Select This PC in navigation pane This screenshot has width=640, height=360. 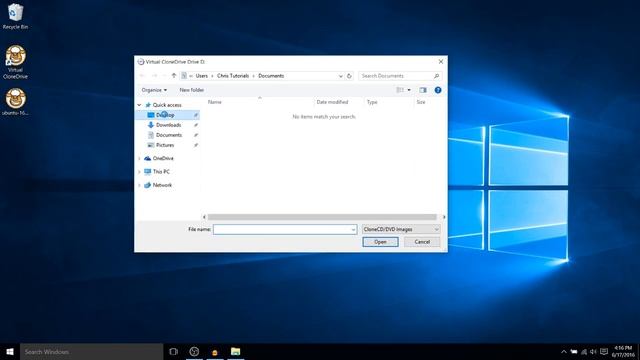point(161,172)
